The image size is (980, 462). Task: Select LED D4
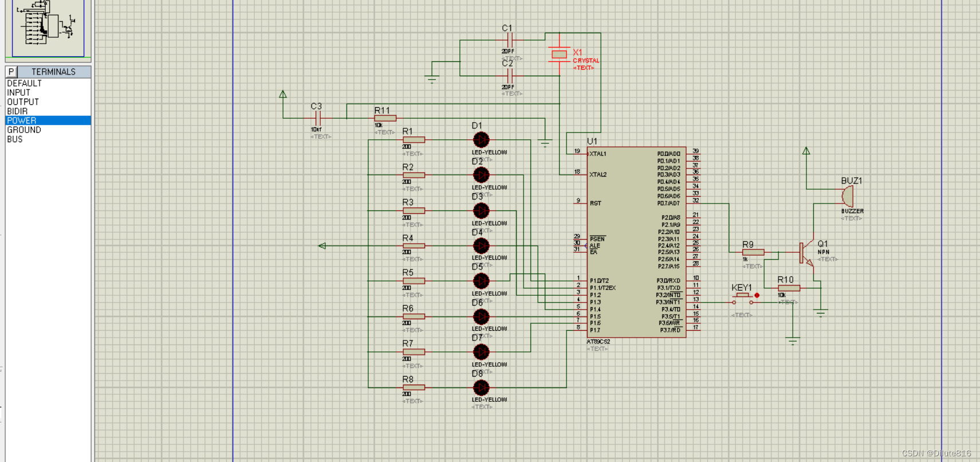(x=481, y=246)
